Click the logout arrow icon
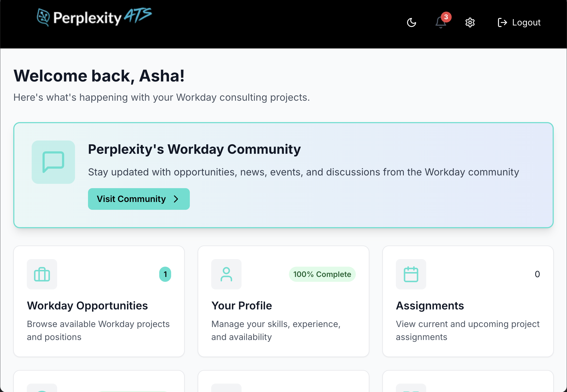Viewport: 567px width, 392px height. (x=503, y=22)
